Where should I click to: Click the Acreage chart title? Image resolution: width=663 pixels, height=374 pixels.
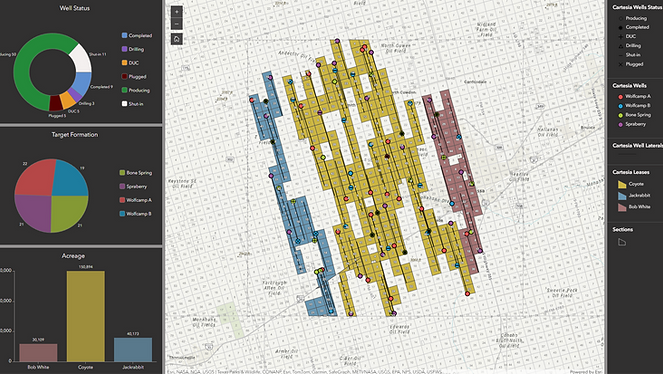pyautogui.click(x=74, y=256)
